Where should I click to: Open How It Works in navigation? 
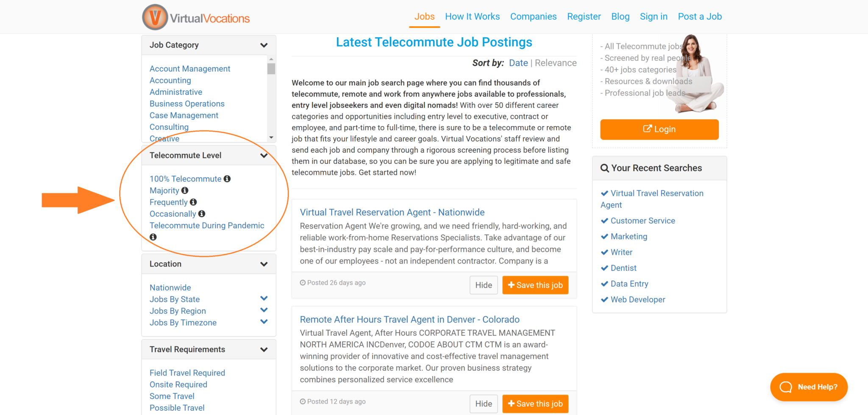click(472, 17)
